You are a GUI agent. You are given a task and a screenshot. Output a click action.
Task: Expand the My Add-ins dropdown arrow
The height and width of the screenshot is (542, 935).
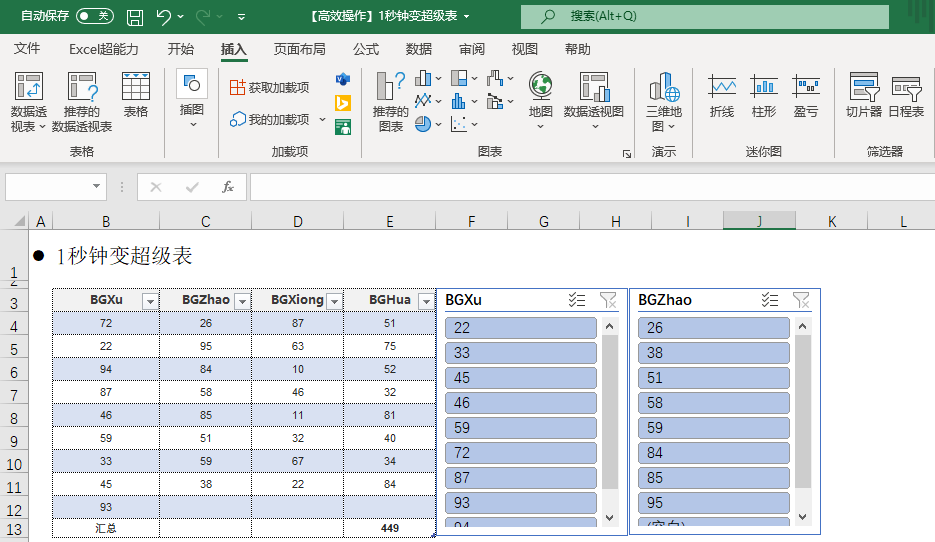pos(323,119)
